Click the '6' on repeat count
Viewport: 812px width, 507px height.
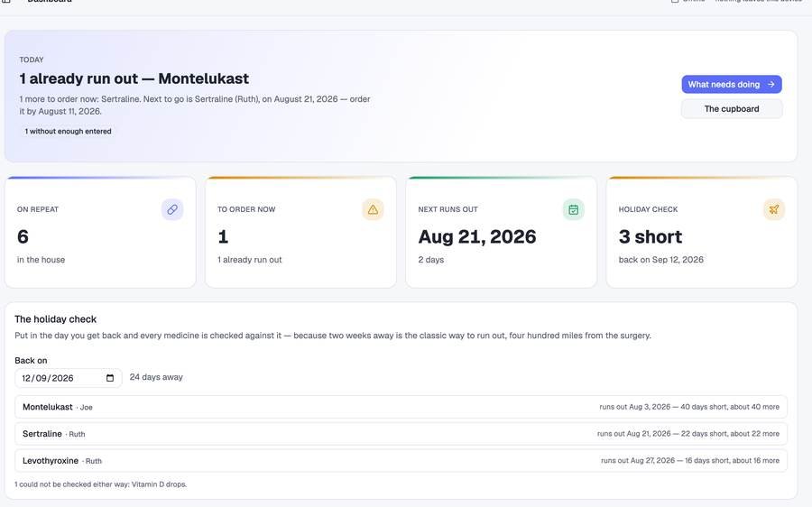coord(23,236)
